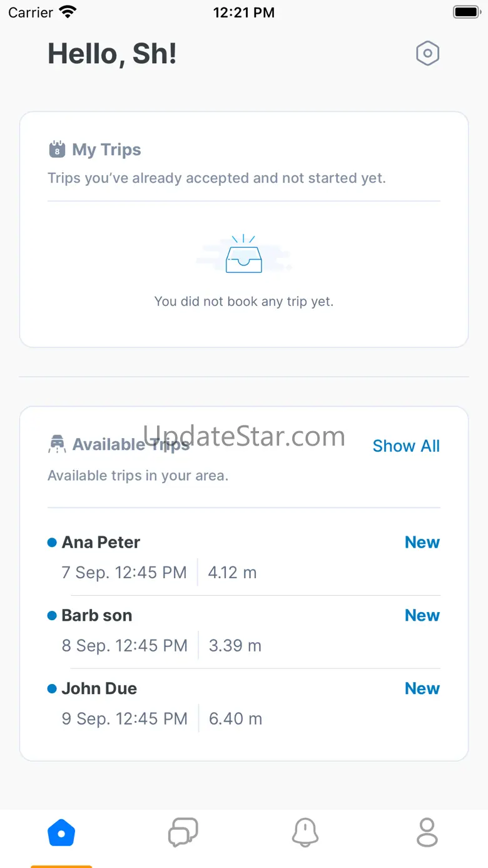Tap the Home tab icon
488x868 pixels.
click(x=61, y=833)
